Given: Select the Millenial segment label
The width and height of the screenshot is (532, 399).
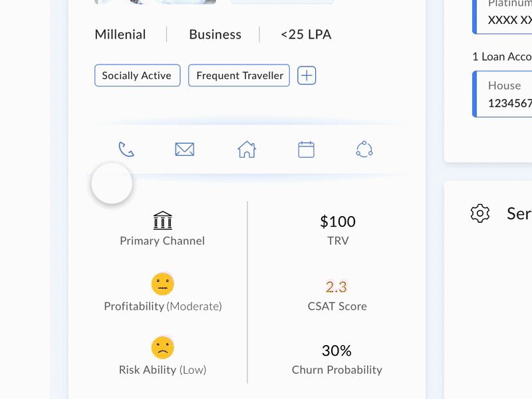Looking at the screenshot, I should 120,34.
